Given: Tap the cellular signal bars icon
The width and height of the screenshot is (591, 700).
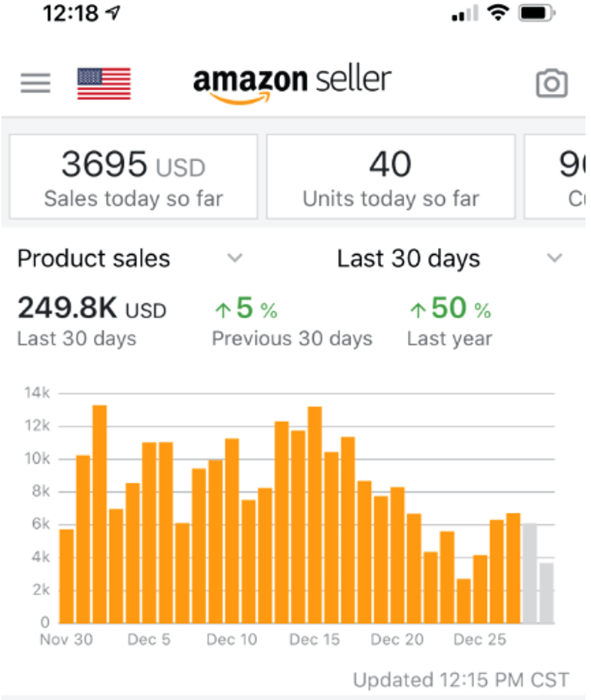Looking at the screenshot, I should coord(464,13).
